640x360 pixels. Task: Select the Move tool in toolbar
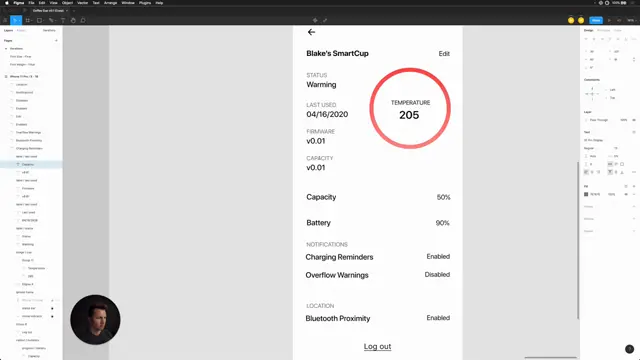pos(16,20)
